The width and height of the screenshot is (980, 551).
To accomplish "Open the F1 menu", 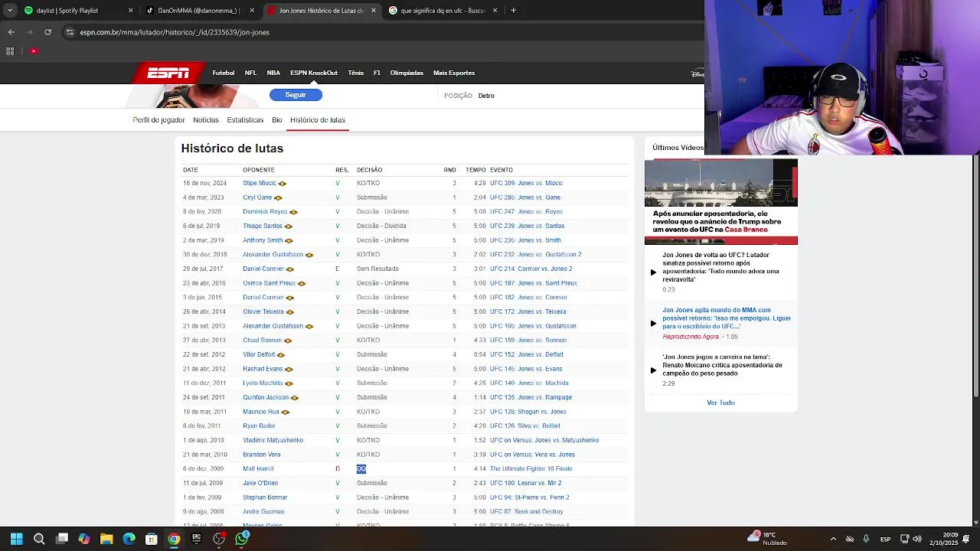I will (x=377, y=73).
